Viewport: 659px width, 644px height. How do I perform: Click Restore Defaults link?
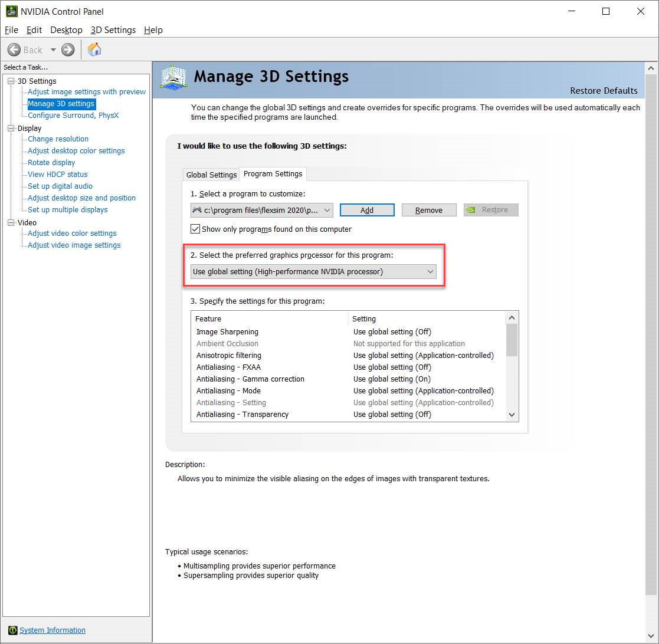[604, 91]
